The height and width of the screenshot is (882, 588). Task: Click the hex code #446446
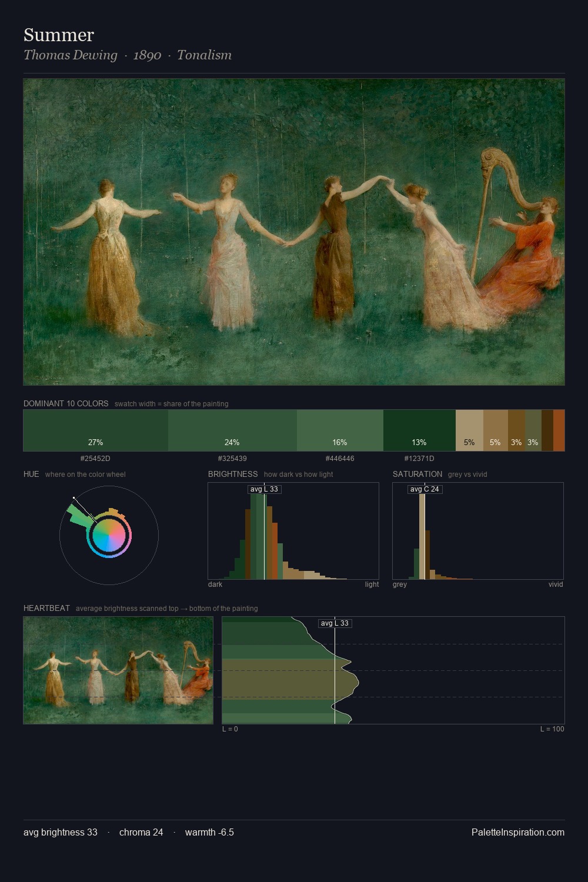(x=340, y=459)
